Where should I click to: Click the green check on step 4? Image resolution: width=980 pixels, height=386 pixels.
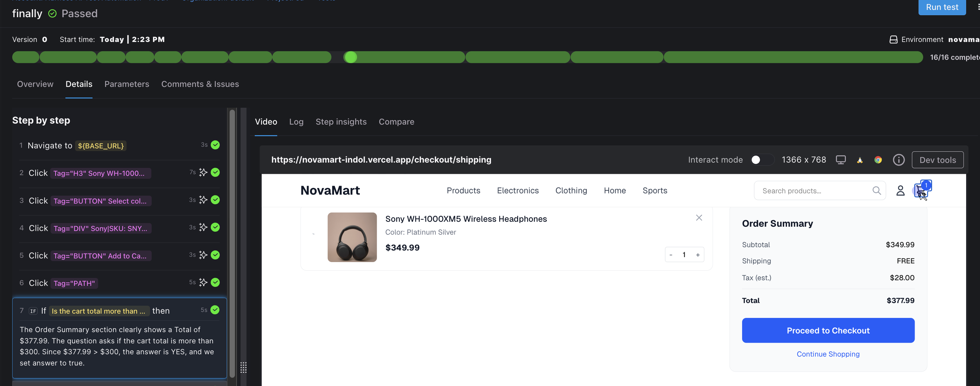[x=215, y=227]
